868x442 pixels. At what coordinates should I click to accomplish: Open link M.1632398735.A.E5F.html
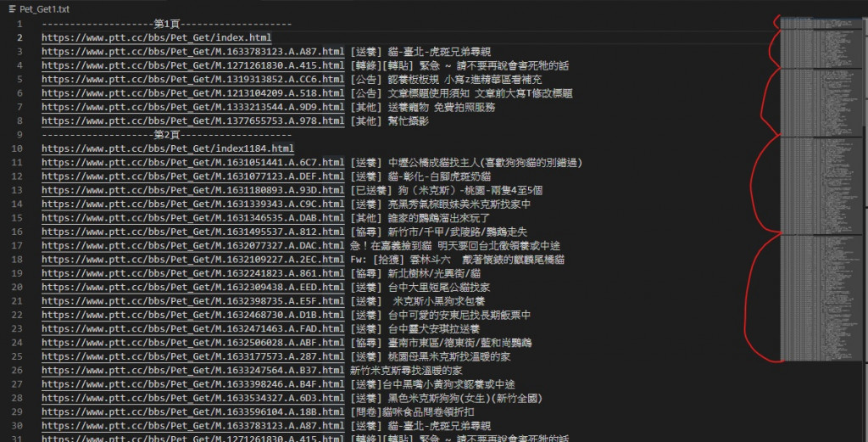point(192,301)
